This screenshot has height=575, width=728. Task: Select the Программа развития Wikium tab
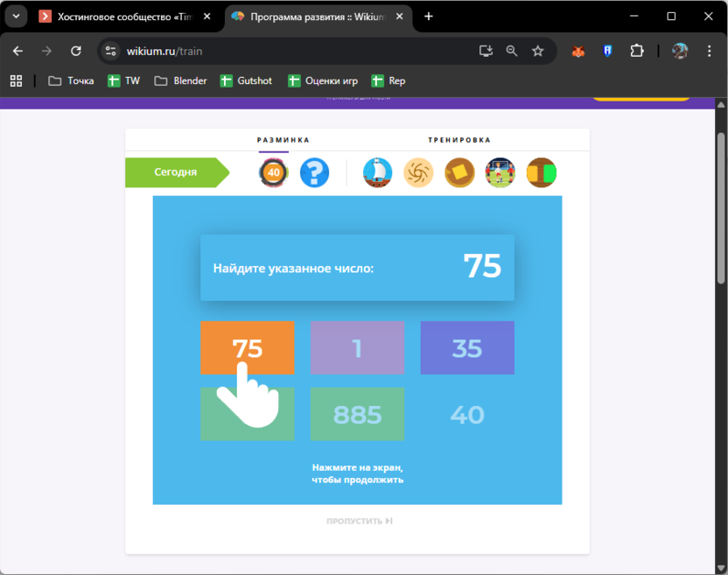tap(318, 17)
